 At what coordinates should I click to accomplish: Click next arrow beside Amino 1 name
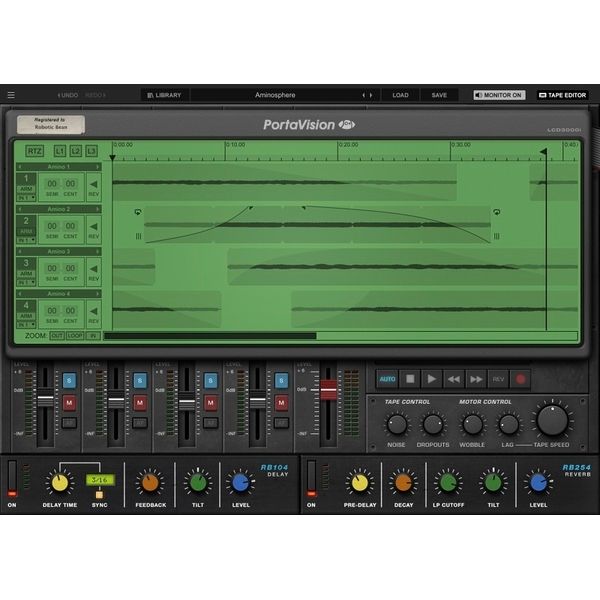coord(98,167)
